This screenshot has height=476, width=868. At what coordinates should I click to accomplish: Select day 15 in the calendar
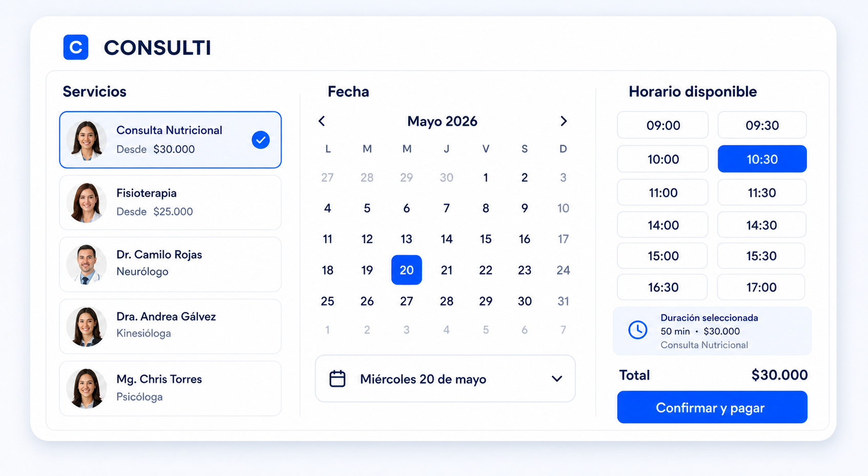point(486,239)
